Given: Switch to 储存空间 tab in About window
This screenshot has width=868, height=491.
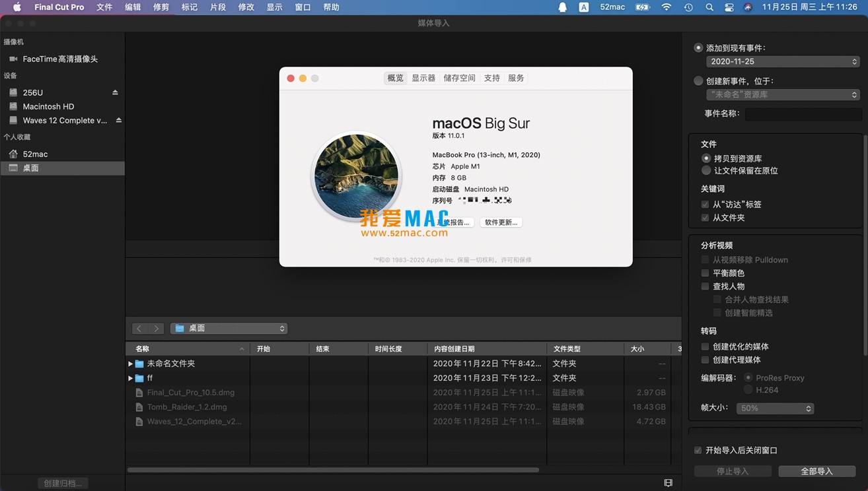Looking at the screenshot, I should [x=459, y=78].
